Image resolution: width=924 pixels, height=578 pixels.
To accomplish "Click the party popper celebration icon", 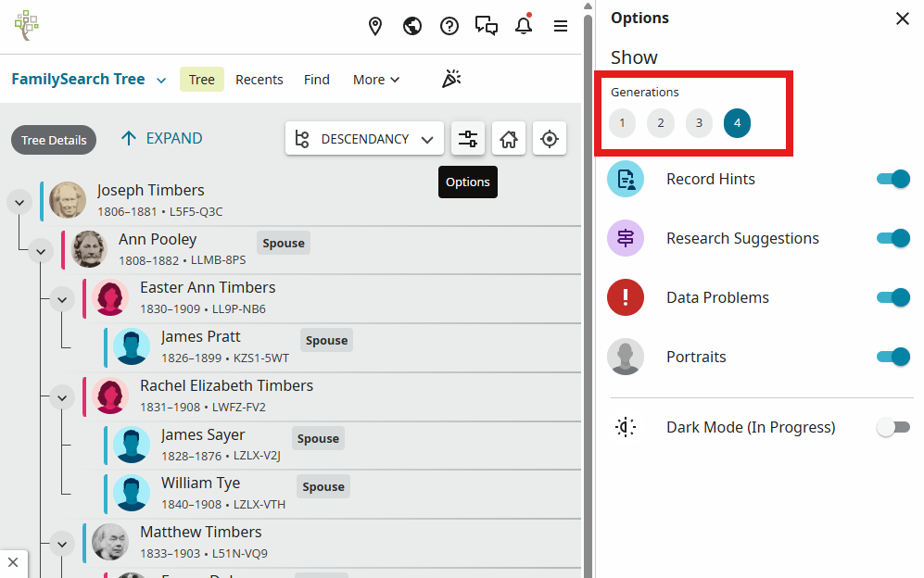I will coord(451,79).
